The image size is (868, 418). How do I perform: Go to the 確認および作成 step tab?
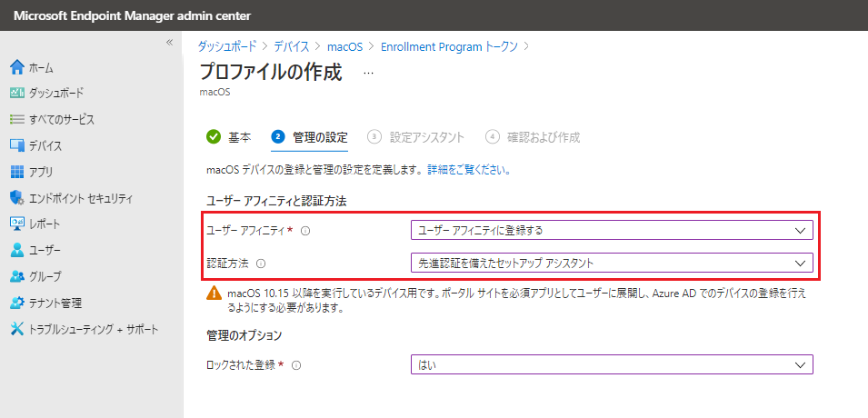point(534,137)
